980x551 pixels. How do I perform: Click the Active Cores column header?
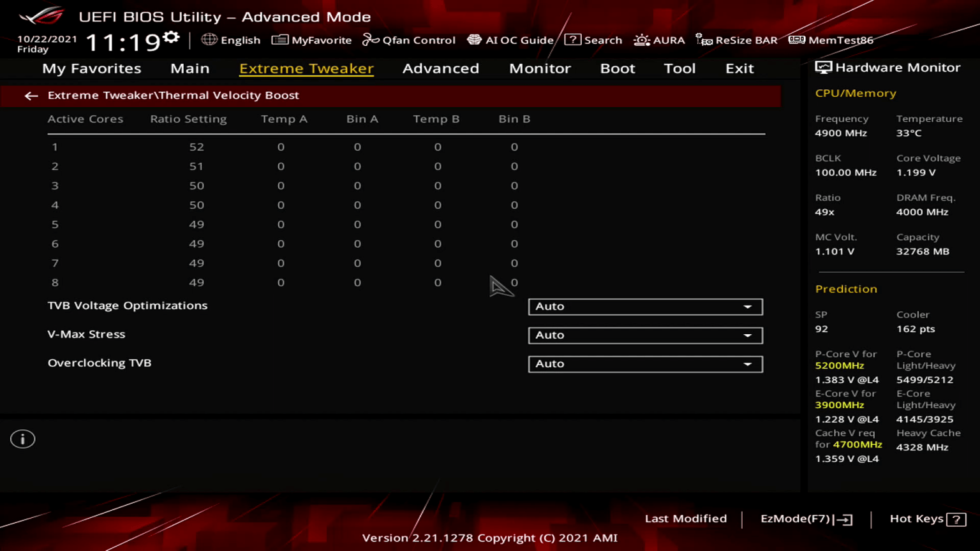85,119
